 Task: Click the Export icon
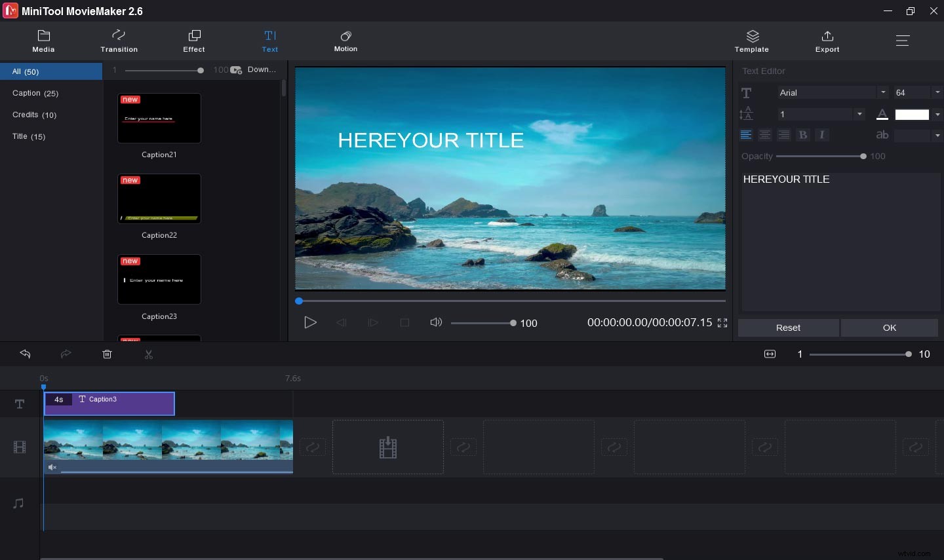pos(827,41)
